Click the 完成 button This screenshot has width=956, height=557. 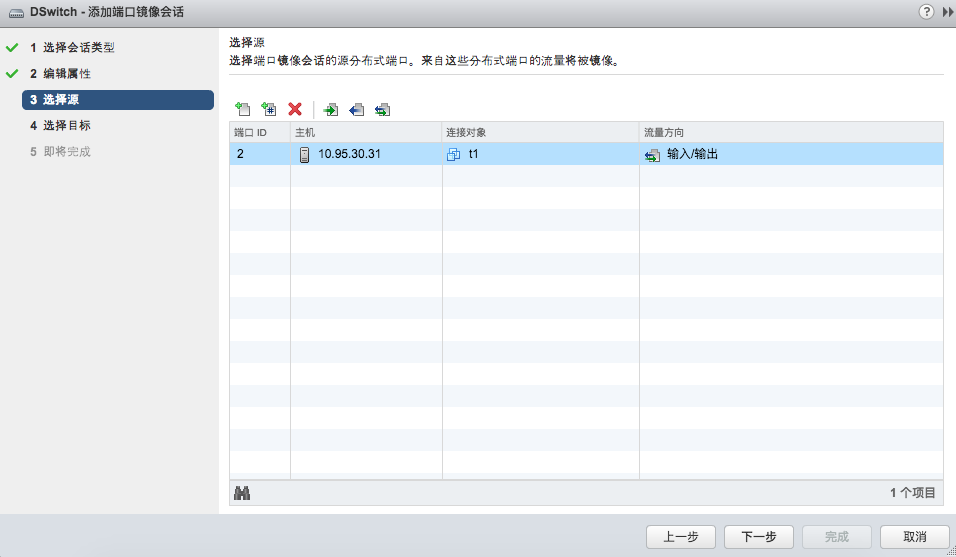(836, 537)
